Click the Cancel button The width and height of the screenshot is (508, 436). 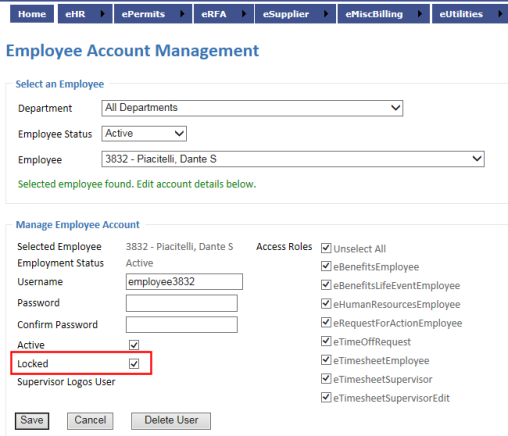pyautogui.click(x=90, y=421)
